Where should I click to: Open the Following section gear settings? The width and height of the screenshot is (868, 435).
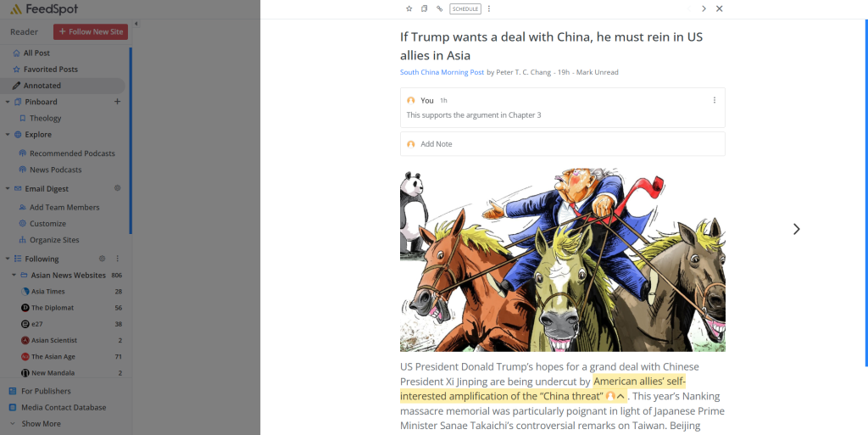[102, 259]
